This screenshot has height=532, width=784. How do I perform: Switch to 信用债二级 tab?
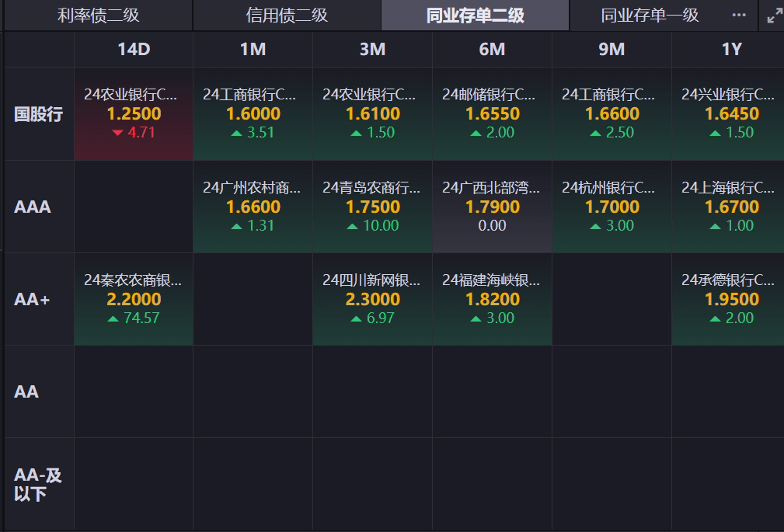[287, 16]
